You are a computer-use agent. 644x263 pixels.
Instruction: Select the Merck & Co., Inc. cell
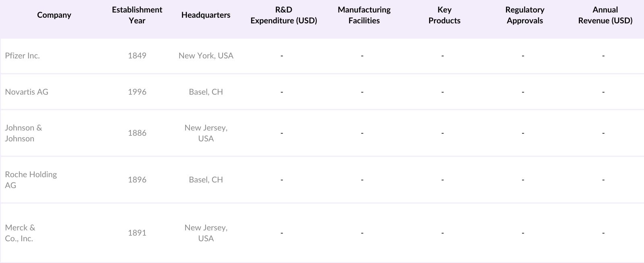tap(20, 233)
